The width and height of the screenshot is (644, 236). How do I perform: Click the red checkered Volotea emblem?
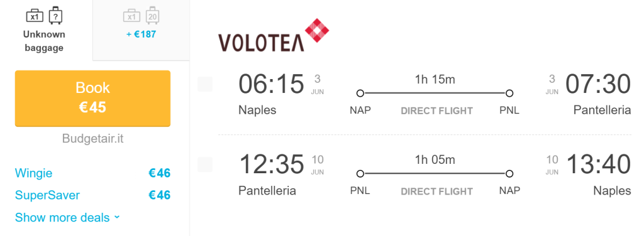pos(317,30)
